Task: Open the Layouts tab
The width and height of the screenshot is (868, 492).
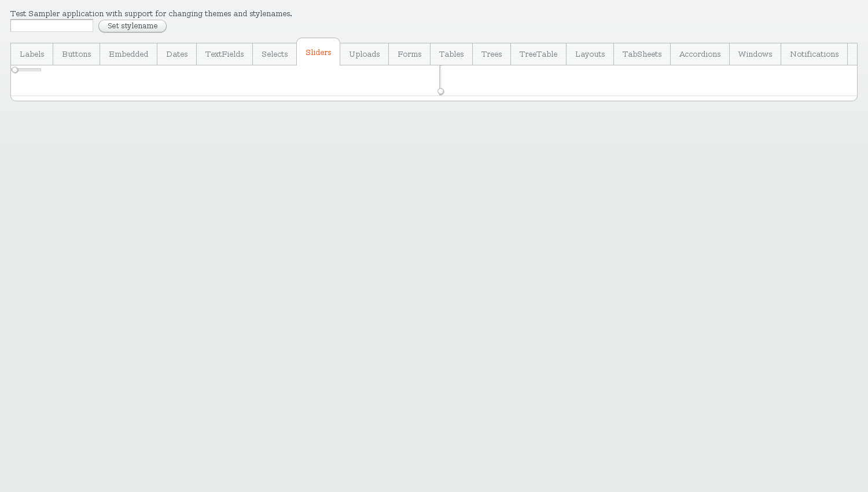Action: pyautogui.click(x=590, y=54)
